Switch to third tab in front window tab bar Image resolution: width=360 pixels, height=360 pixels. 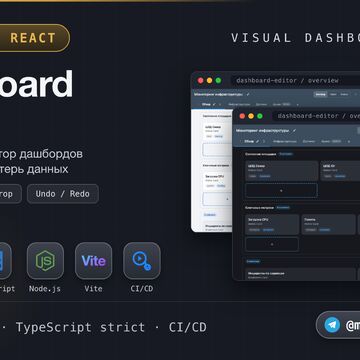pos(309,141)
